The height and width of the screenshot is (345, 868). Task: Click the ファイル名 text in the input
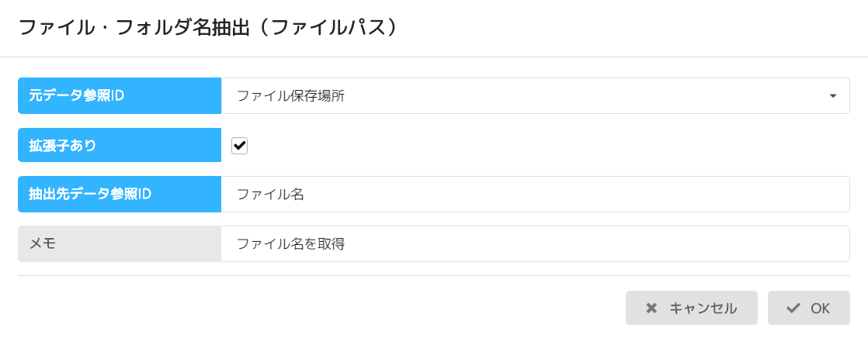[269, 194]
